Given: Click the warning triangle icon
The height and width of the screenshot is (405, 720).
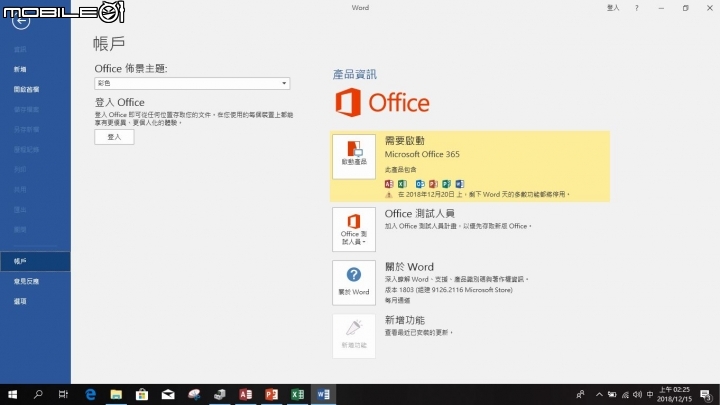Looking at the screenshot, I should click(388, 195).
